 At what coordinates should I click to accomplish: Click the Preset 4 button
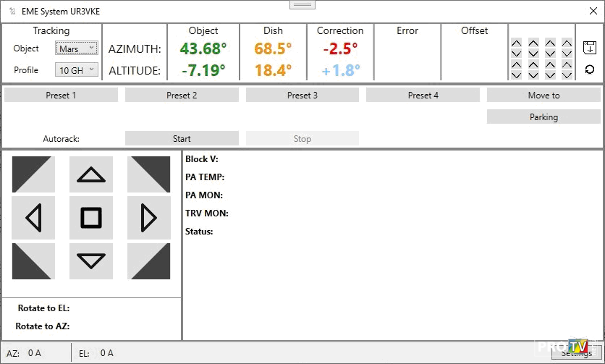point(423,95)
